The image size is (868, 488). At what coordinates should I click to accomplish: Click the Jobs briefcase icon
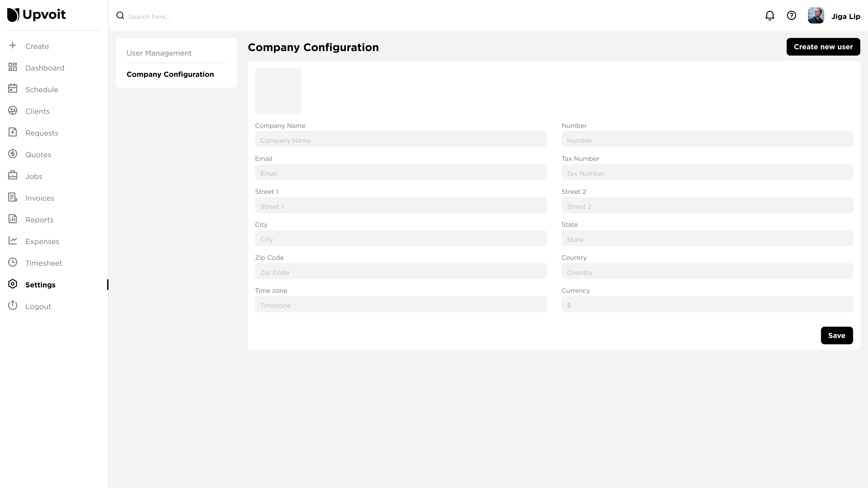pos(13,175)
